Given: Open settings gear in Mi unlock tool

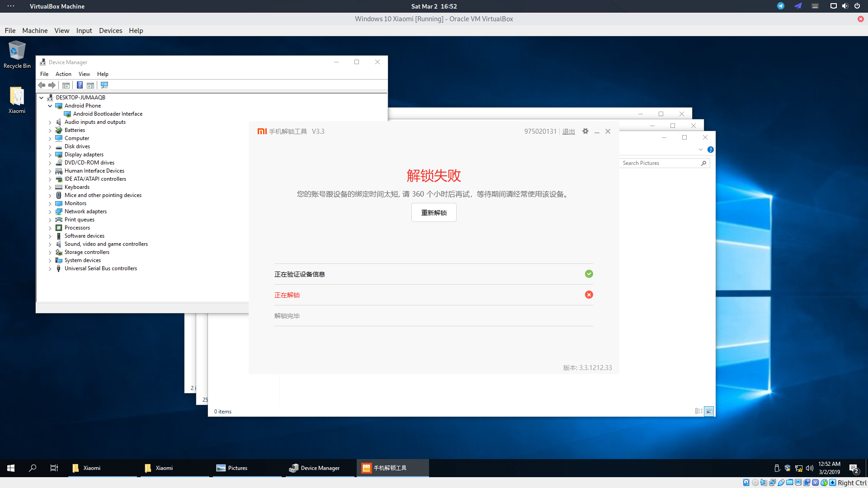Looking at the screenshot, I should pos(585,131).
